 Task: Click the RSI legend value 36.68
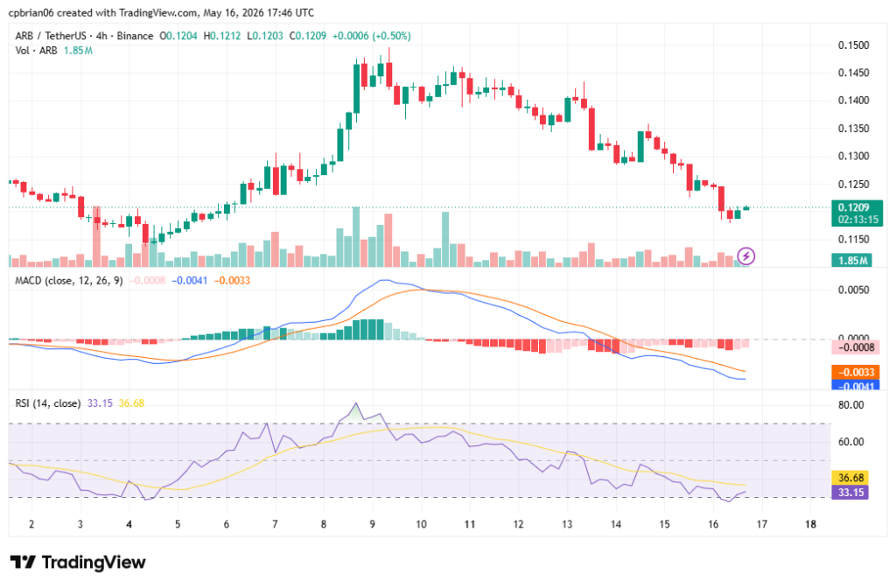131,403
